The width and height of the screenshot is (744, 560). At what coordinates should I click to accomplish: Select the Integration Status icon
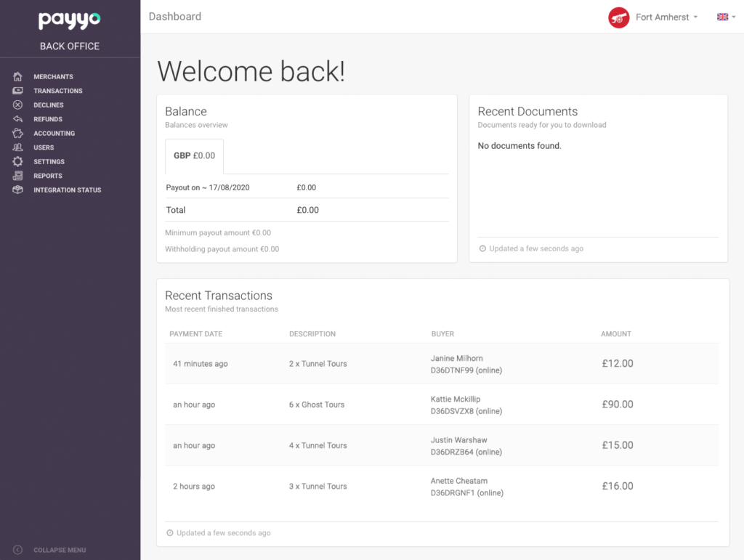(x=17, y=190)
